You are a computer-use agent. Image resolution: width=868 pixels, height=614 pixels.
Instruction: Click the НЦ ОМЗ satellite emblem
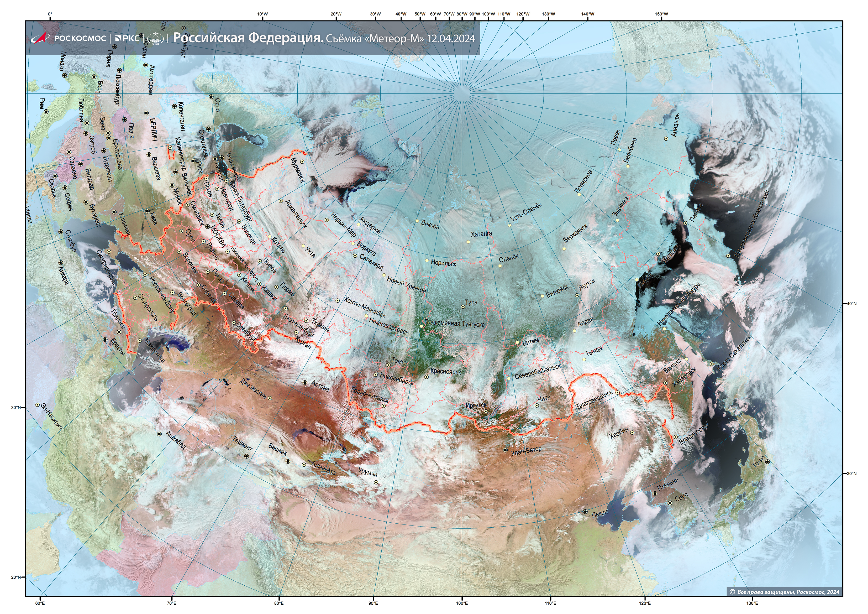(155, 38)
